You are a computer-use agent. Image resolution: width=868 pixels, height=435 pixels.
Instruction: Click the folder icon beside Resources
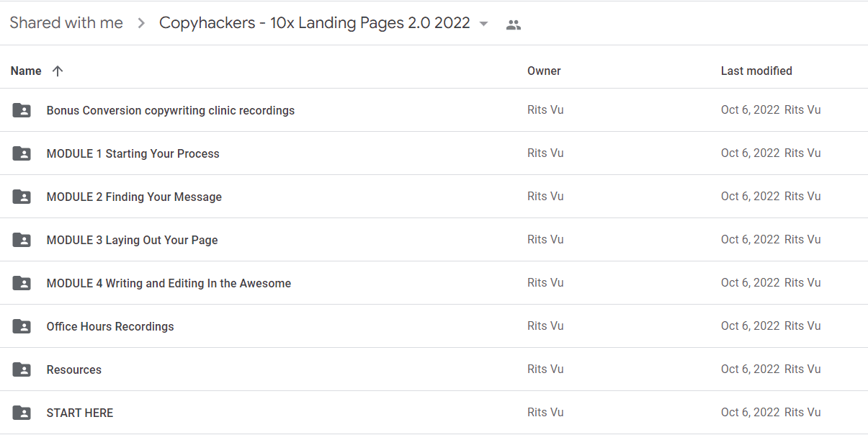pyautogui.click(x=22, y=369)
